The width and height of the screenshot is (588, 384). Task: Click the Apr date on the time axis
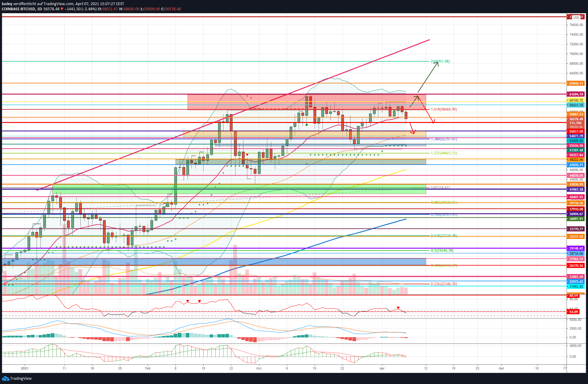pos(382,368)
